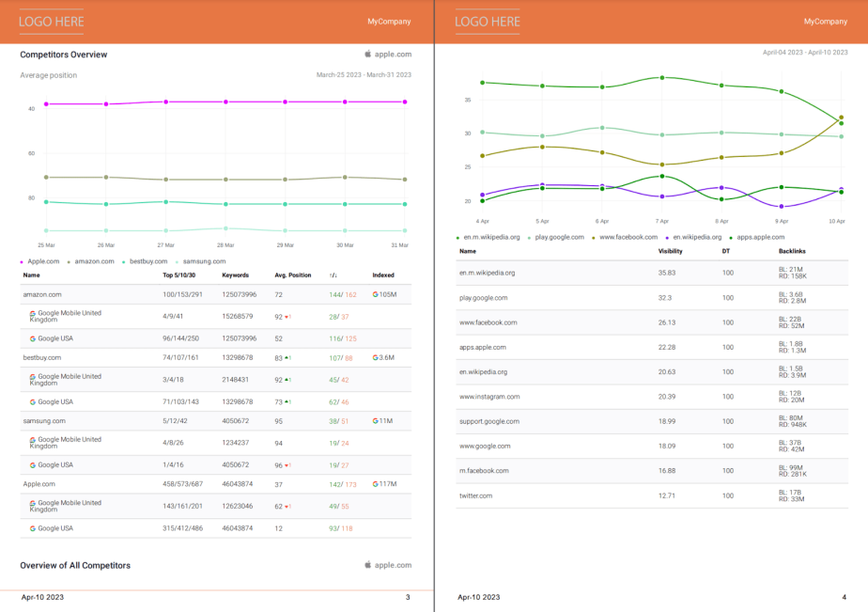The height and width of the screenshot is (612, 868).
Task: Click Google icon in the 3/4/18 Mobile United Kingdom row
Action: pyautogui.click(x=33, y=377)
